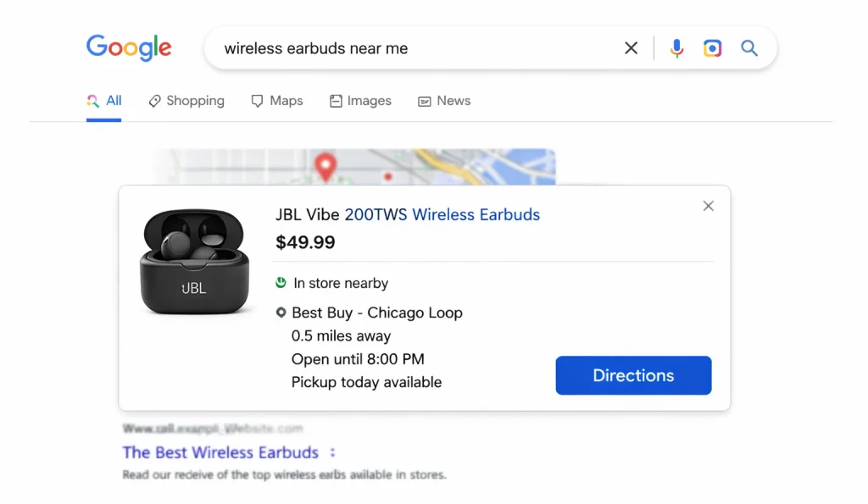Click the green availability icon next to In store nearby
The image size is (868, 504).
(281, 283)
